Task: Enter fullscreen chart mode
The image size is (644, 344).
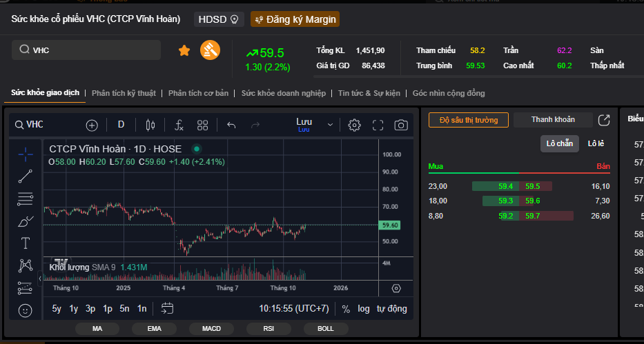Action: pos(378,125)
